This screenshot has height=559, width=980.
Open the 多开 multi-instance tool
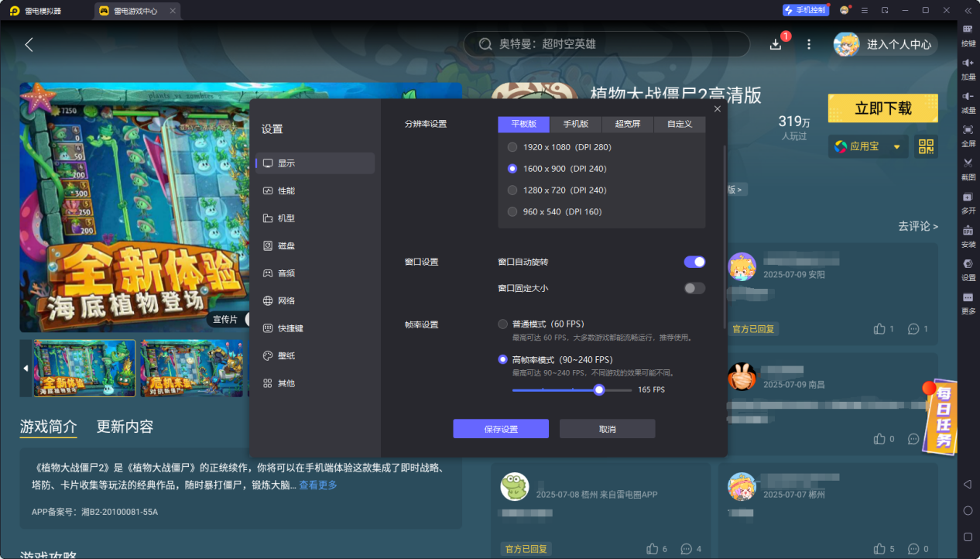pyautogui.click(x=968, y=197)
